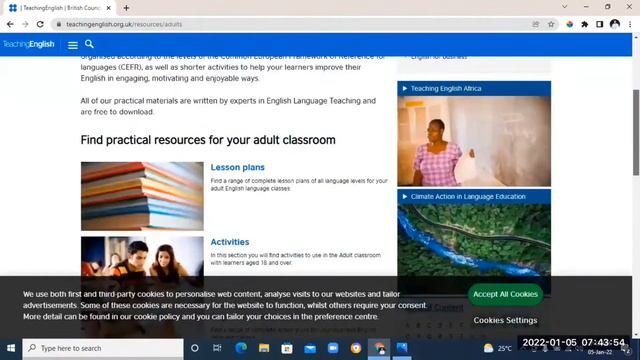Open the TeachingEnglish hamburger menu
The width and height of the screenshot is (640, 360).
point(73,45)
